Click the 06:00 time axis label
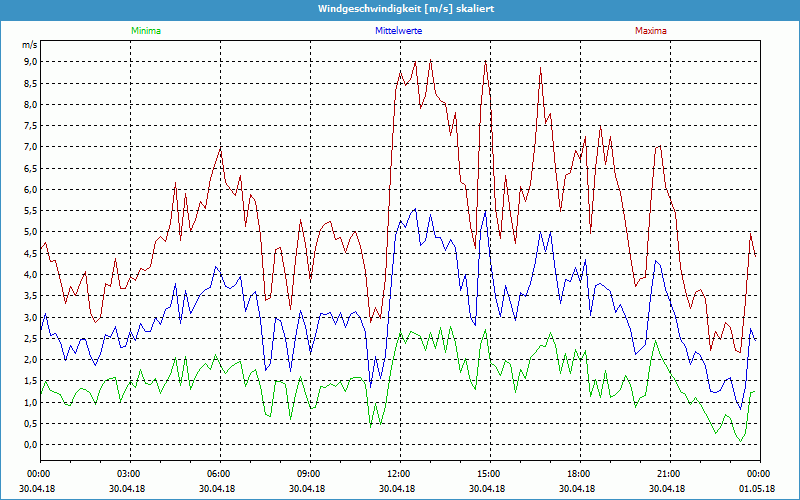 coord(220,473)
